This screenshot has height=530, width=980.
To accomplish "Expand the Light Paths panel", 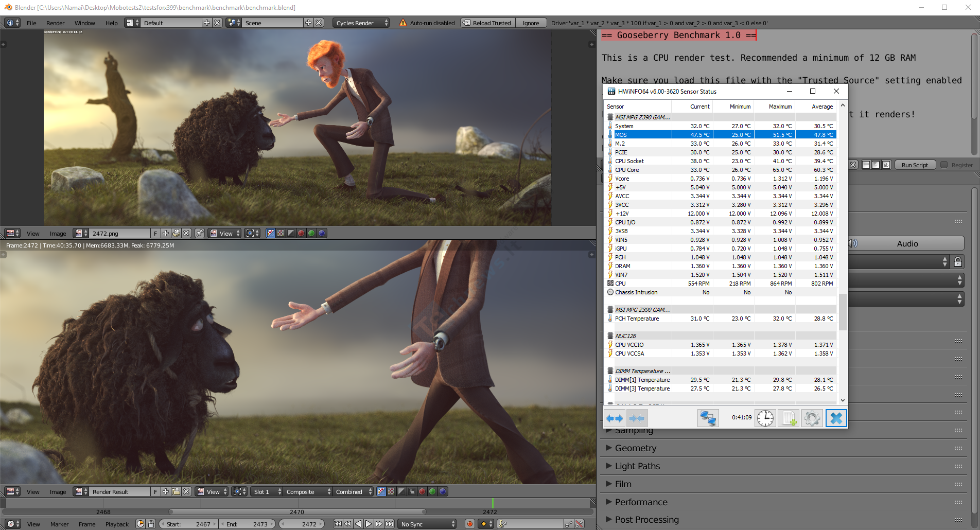I will (637, 466).
